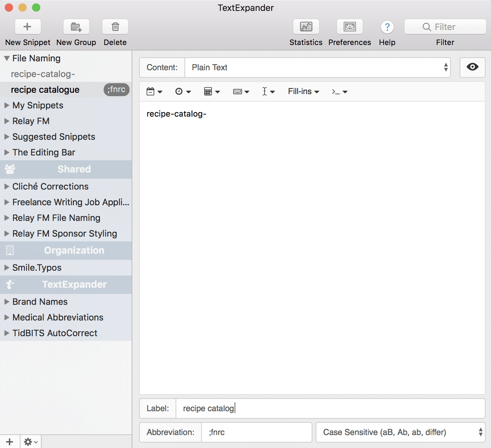Open the Case Sensitive dropdown
Viewport: 491px width, 448px height.
click(x=400, y=432)
